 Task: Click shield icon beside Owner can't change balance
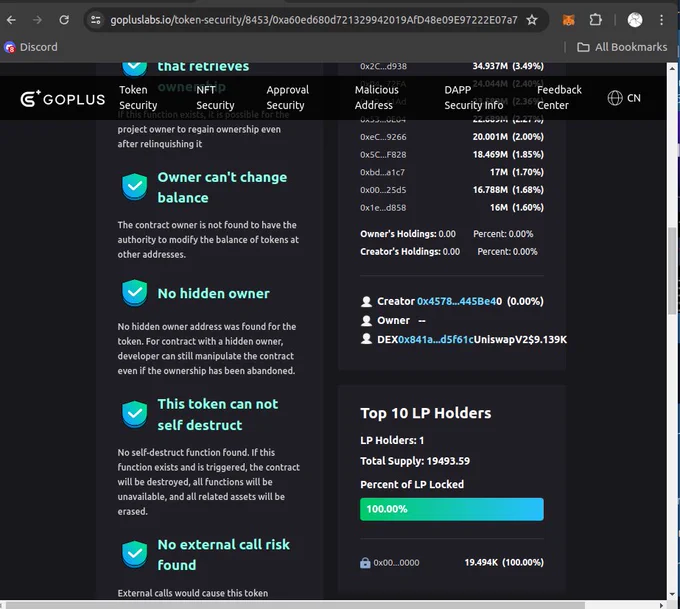click(x=134, y=187)
